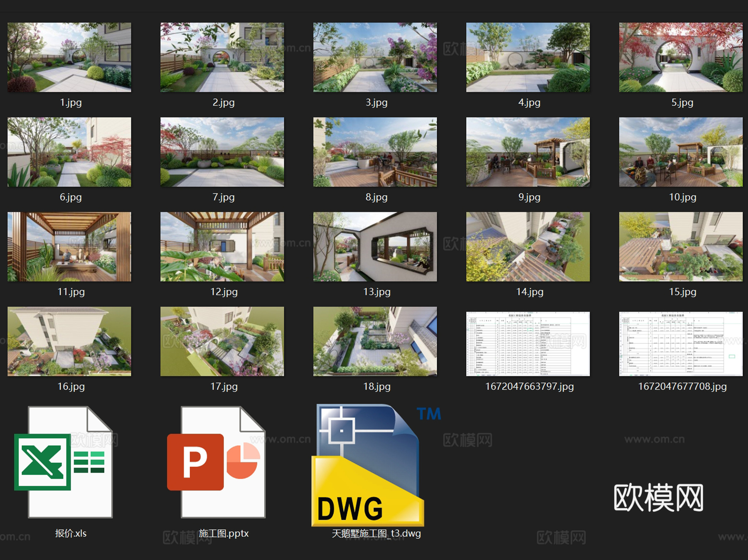
Task: Open the Excel file icon 报价.xls
Action: pos(64,462)
